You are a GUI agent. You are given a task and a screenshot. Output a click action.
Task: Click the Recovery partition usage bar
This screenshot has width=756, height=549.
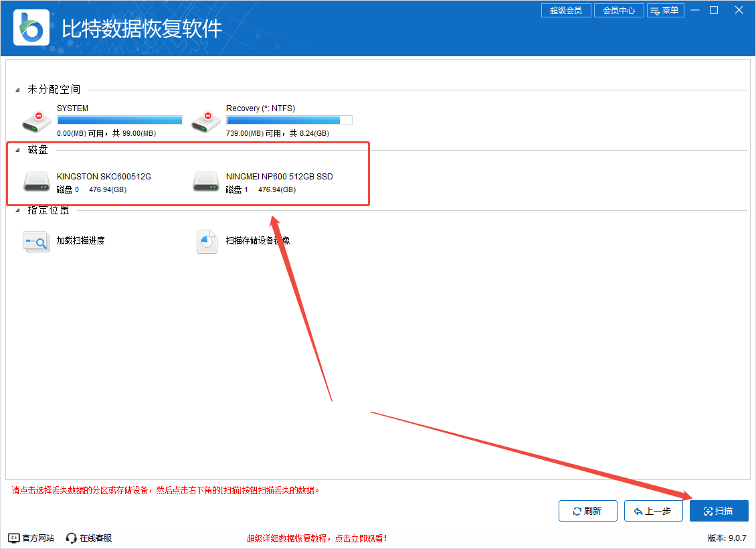click(289, 120)
